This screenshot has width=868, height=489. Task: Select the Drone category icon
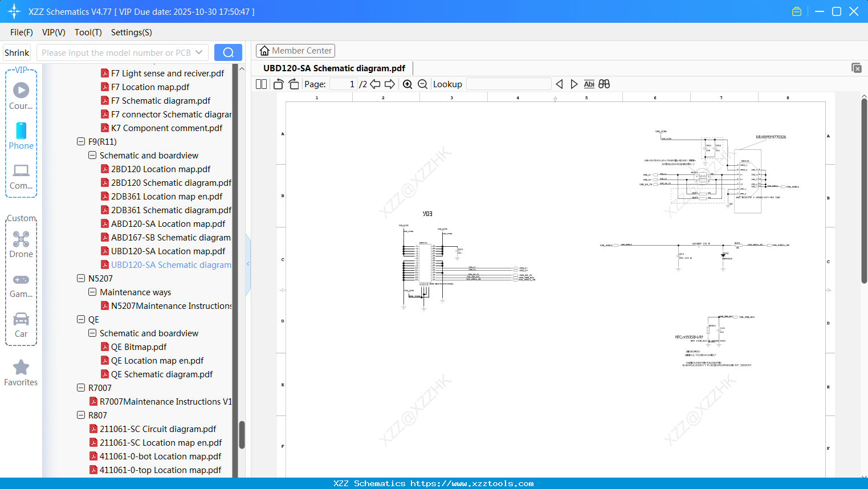click(21, 239)
